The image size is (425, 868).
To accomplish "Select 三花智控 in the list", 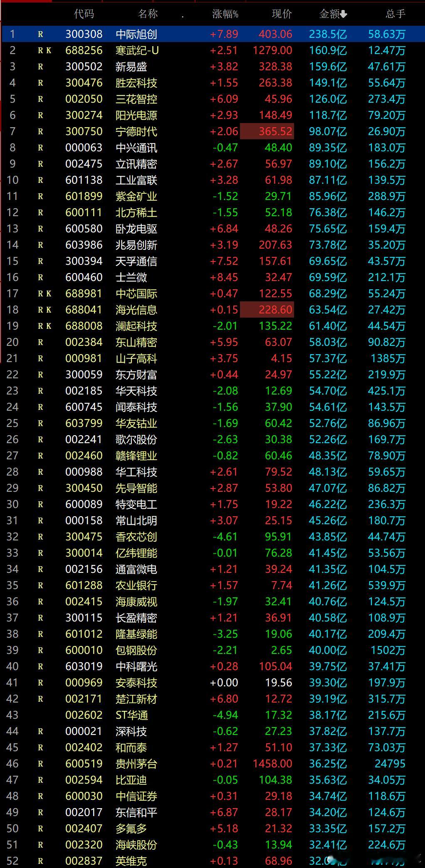I will [136, 99].
